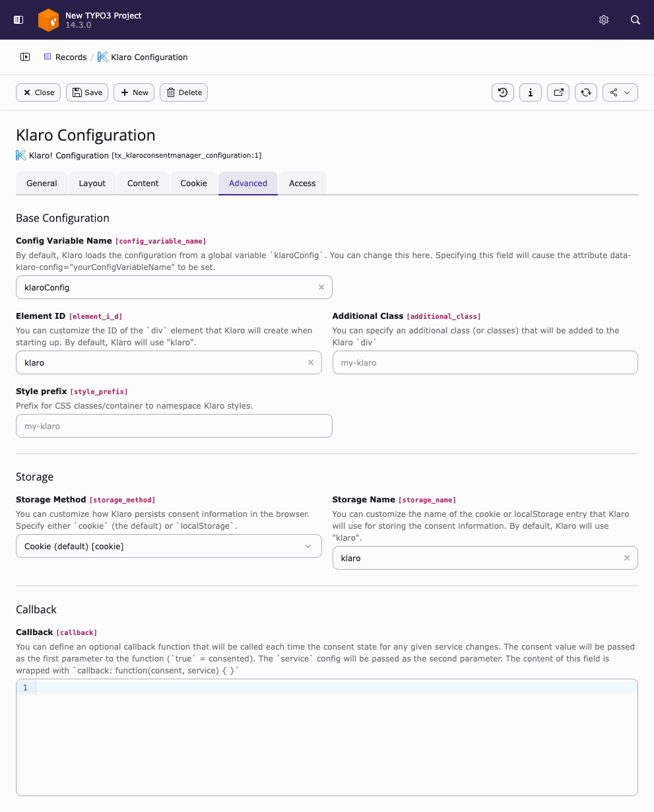Open the settings gear in top bar
The width and height of the screenshot is (654, 812).
point(604,20)
